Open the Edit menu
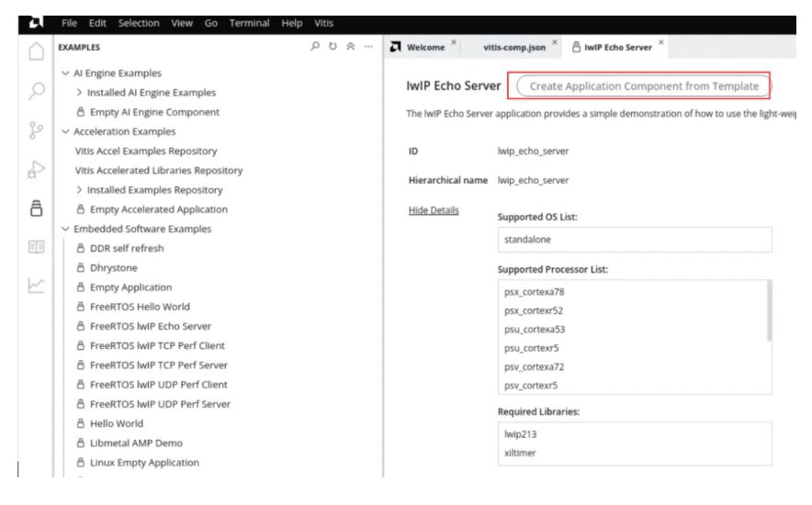812x505 pixels. [97, 23]
